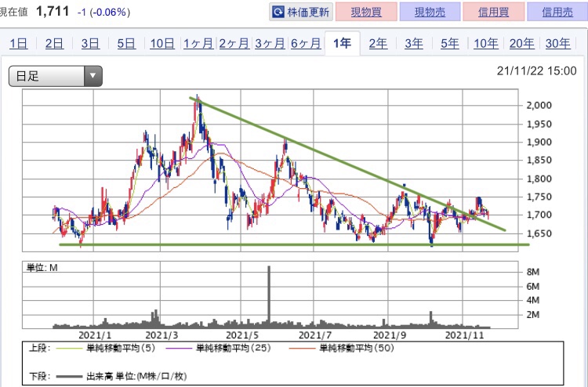Open the 現物買 order link
The height and width of the screenshot is (387, 588).
tap(366, 12)
